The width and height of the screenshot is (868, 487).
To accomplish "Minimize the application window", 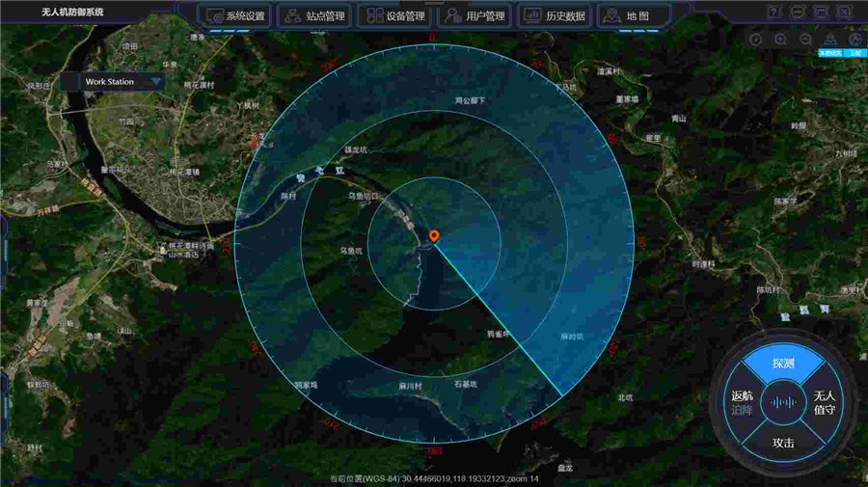I will [798, 13].
